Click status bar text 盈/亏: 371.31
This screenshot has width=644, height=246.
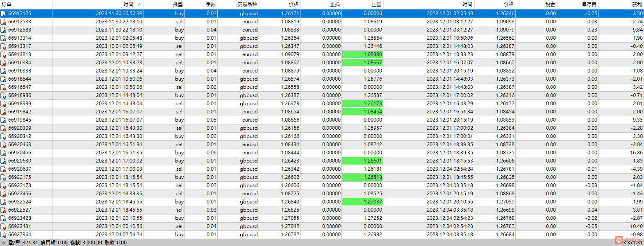pyautogui.click(x=23, y=243)
